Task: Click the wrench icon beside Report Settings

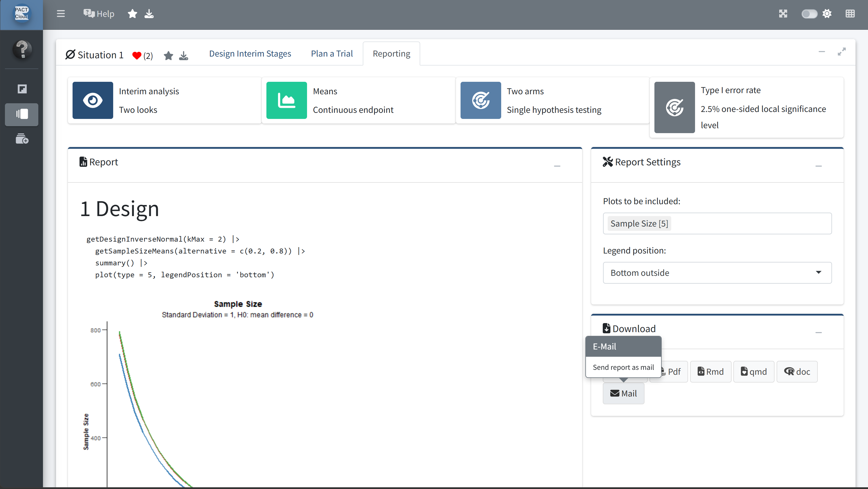Action: pyautogui.click(x=607, y=162)
